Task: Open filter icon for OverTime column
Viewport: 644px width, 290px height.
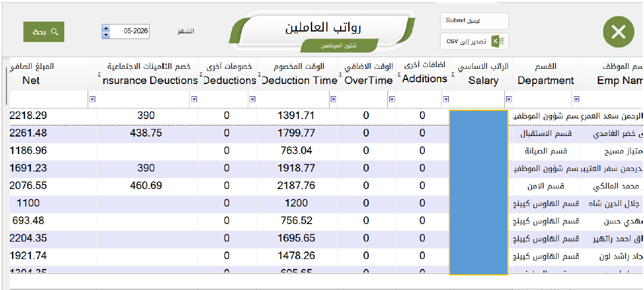Action: pyautogui.click(x=392, y=99)
